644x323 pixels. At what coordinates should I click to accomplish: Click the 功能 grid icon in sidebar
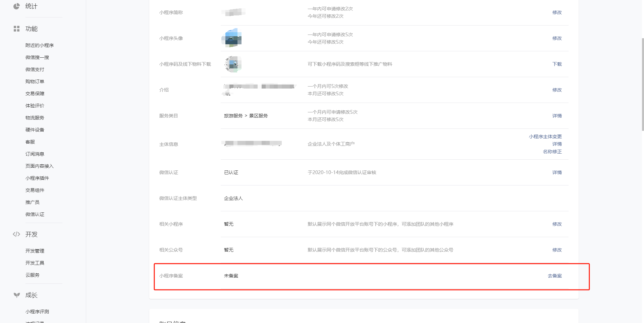click(16, 29)
